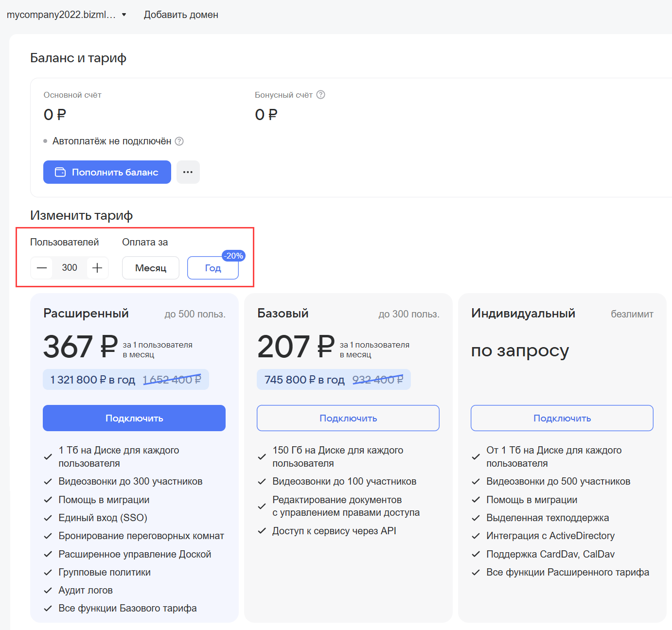Decrease user count with minus button

[x=42, y=268]
